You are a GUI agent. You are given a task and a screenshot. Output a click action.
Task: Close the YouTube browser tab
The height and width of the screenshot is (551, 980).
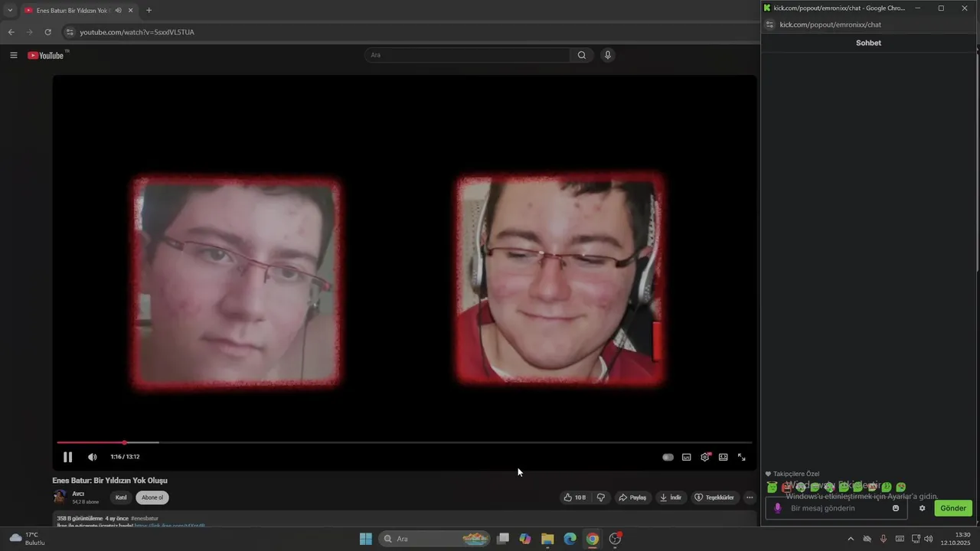pos(131,10)
